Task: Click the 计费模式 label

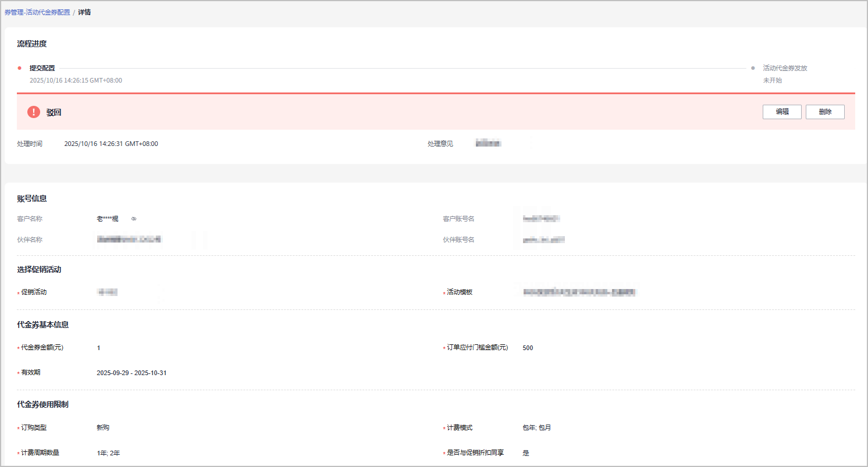Action: (x=460, y=427)
